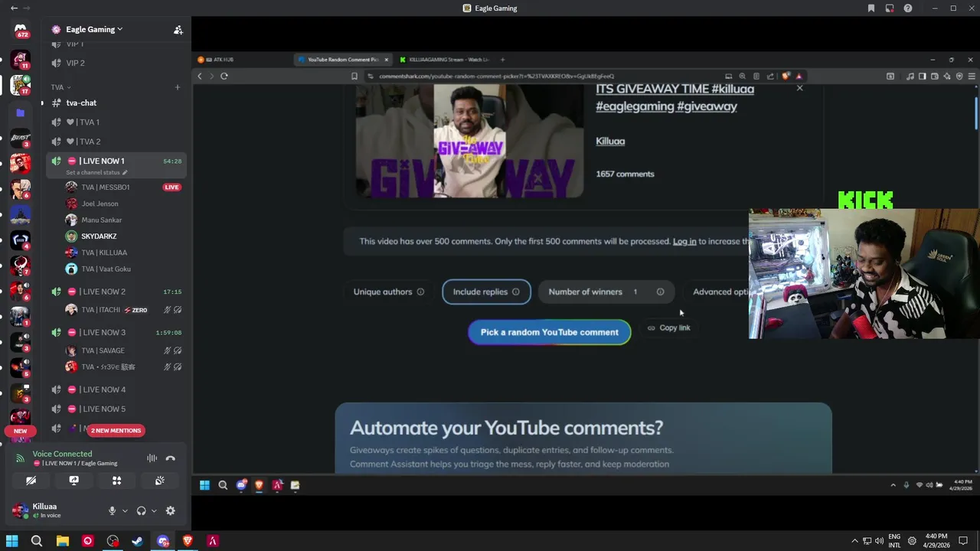This screenshot has height=551, width=980.
Task: Disconnect from voice call
Action: (170, 458)
